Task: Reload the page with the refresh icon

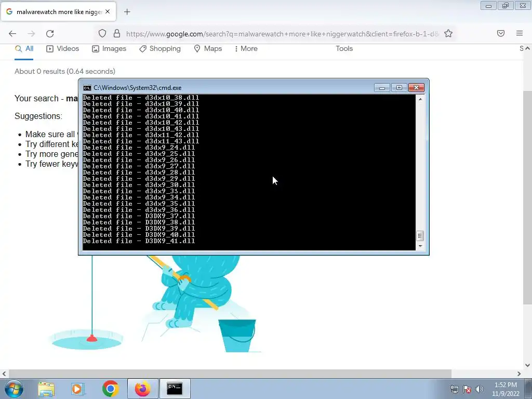Action: (50, 34)
